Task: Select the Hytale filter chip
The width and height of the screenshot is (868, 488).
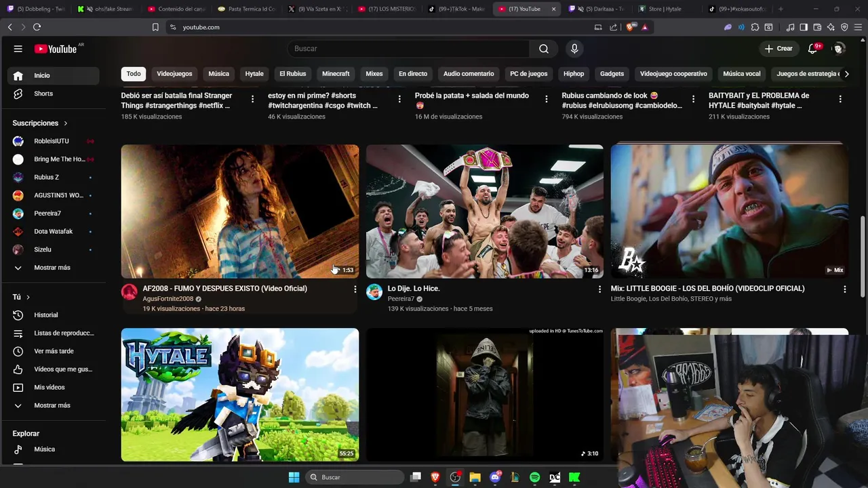Action: (254, 74)
